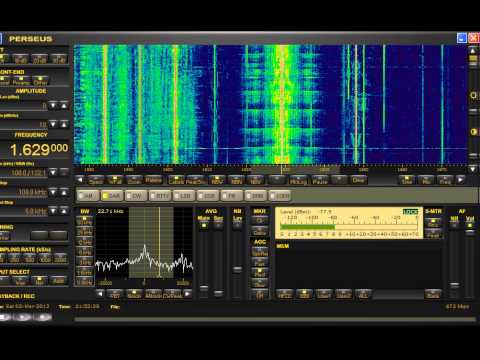This screenshot has height=360, width=480.
Task: Lower the center frequency span value
Action: [x=53, y=172]
